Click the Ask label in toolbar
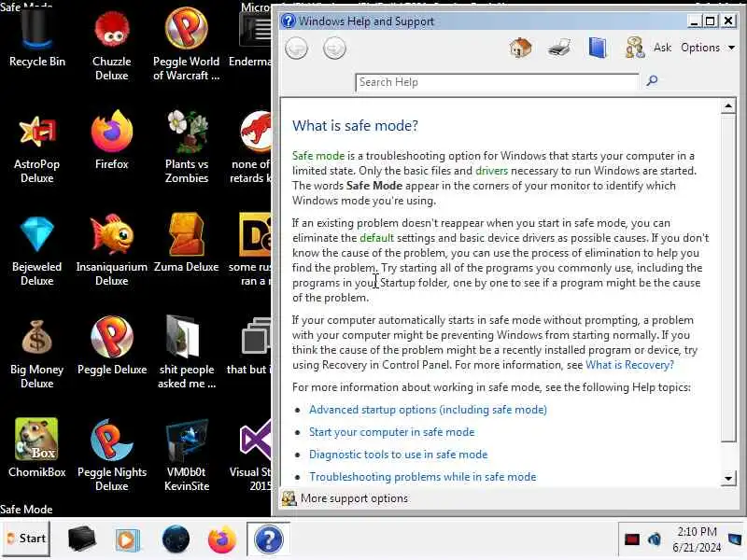 tap(662, 48)
